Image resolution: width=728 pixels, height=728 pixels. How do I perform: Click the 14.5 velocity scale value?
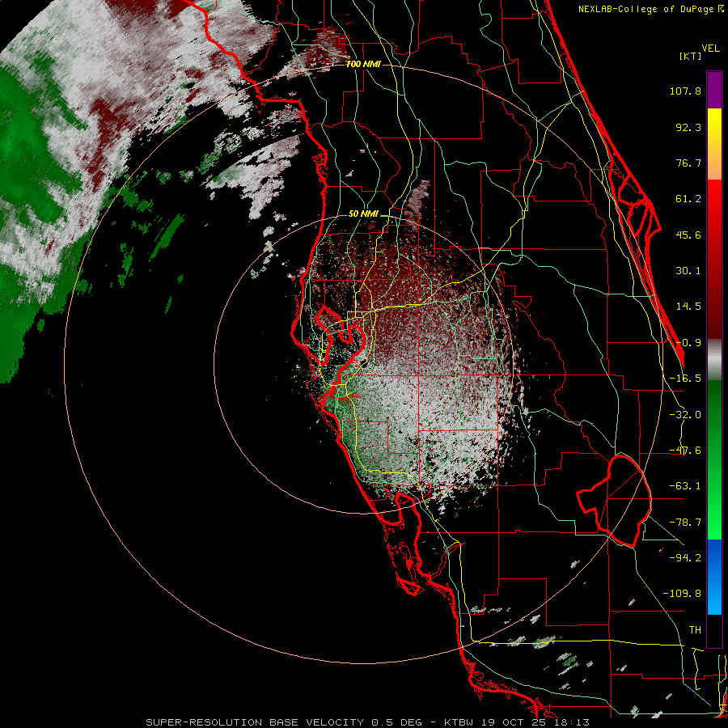(688, 307)
